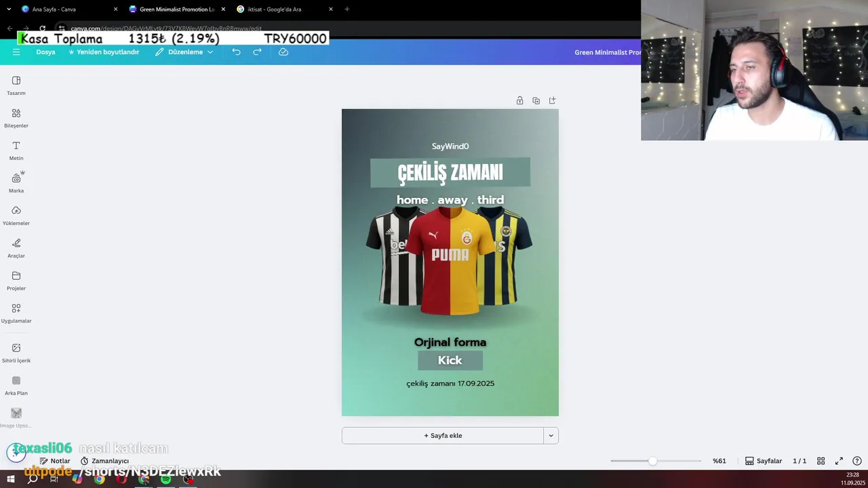Screen dimensions: 868x488
Task: Open the Arka Plan background panel
Action: coord(16,385)
